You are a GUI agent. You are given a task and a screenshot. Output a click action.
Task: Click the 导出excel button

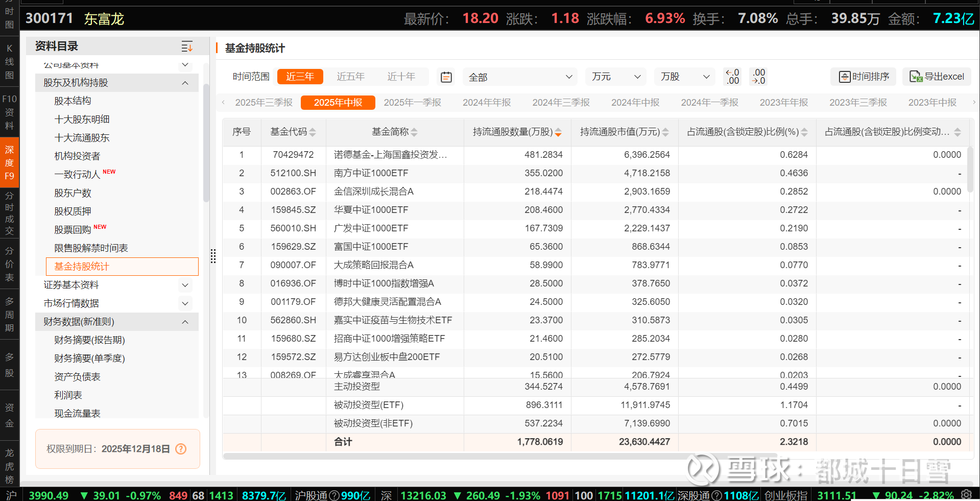click(x=937, y=77)
